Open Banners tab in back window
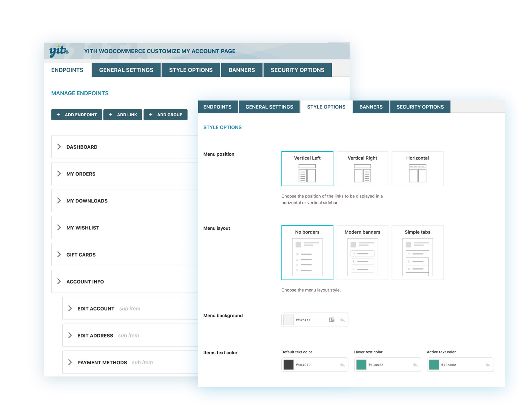 pyautogui.click(x=241, y=70)
